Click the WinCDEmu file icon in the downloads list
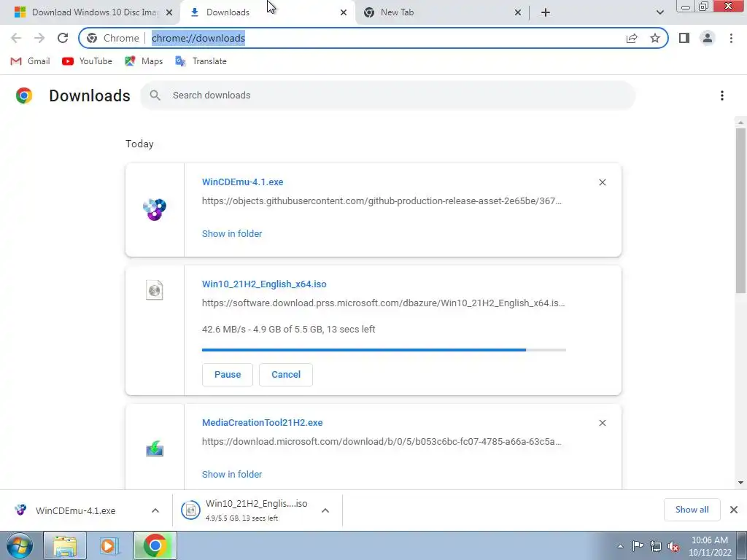The image size is (747, 560). tap(155, 209)
